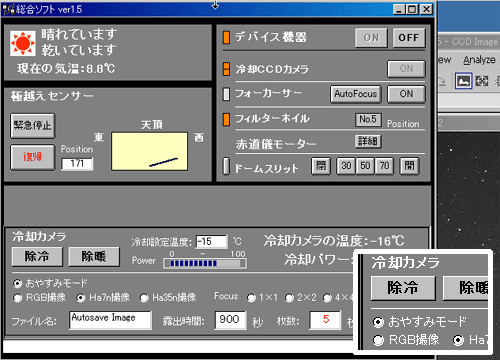This screenshot has height=360, width=500.
Task: Turn on devices with デバイス機器 ON button
Action: 371,38
